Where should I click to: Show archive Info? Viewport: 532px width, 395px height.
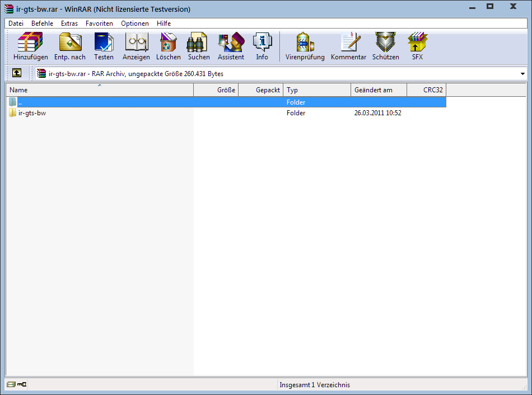[x=262, y=46]
